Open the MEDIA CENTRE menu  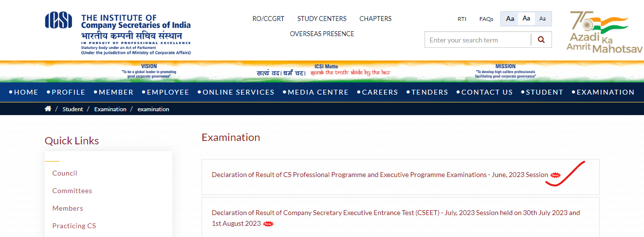coord(316,92)
